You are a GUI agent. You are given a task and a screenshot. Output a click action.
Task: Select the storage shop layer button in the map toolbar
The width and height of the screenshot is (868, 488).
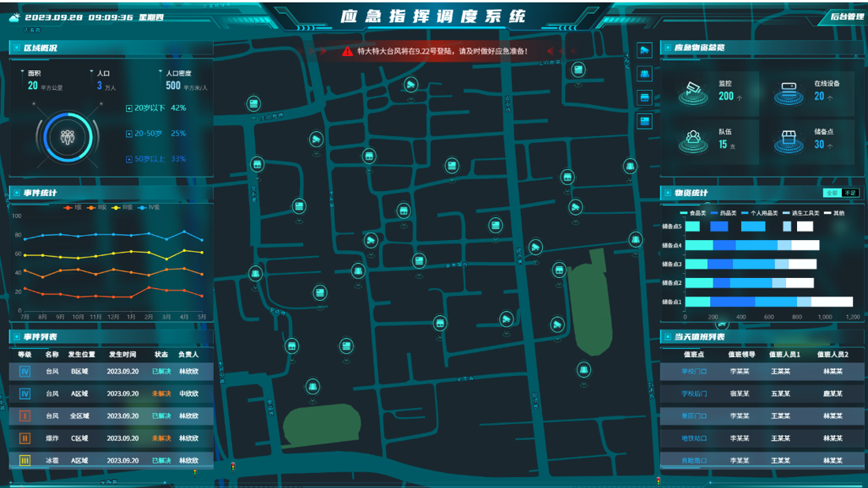(x=645, y=98)
